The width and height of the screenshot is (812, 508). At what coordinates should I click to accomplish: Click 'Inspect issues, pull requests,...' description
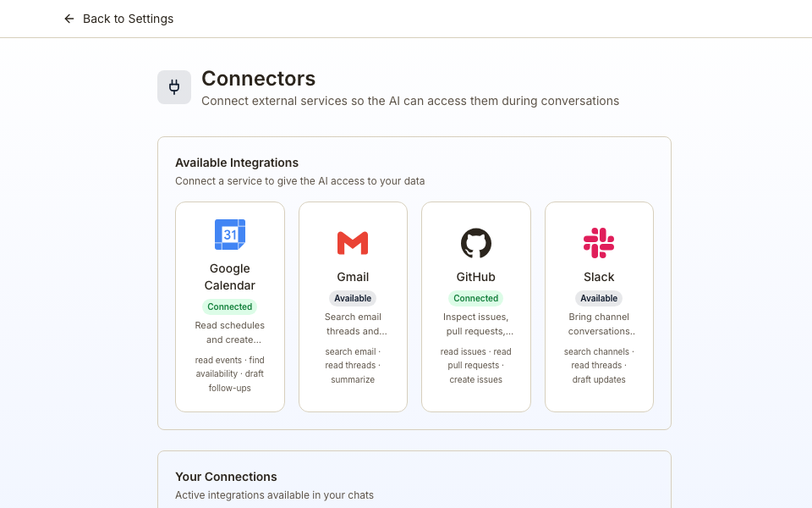pos(476,324)
